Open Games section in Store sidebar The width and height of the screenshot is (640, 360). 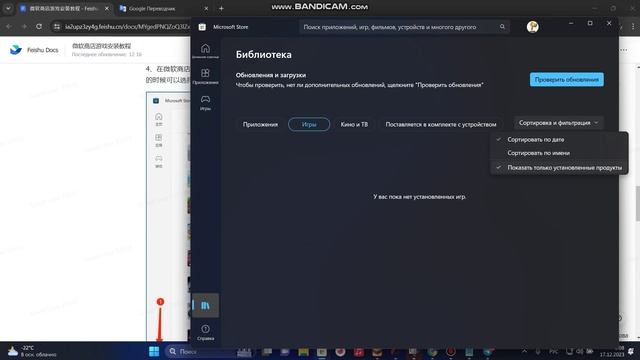(205, 102)
